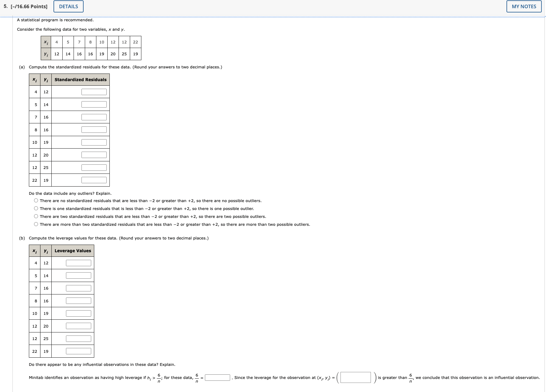Click the 6/n answer box near the bottom
The height and width of the screenshot is (392, 546).
coord(217,377)
